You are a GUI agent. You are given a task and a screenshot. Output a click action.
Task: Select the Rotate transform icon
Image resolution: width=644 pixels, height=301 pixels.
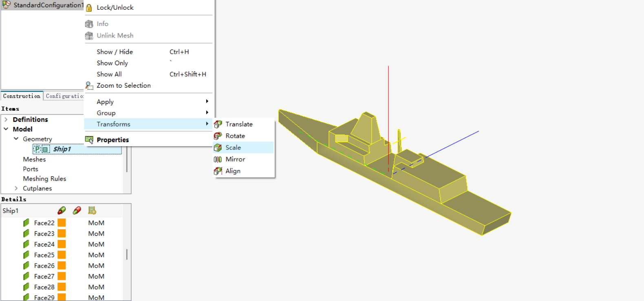click(218, 136)
